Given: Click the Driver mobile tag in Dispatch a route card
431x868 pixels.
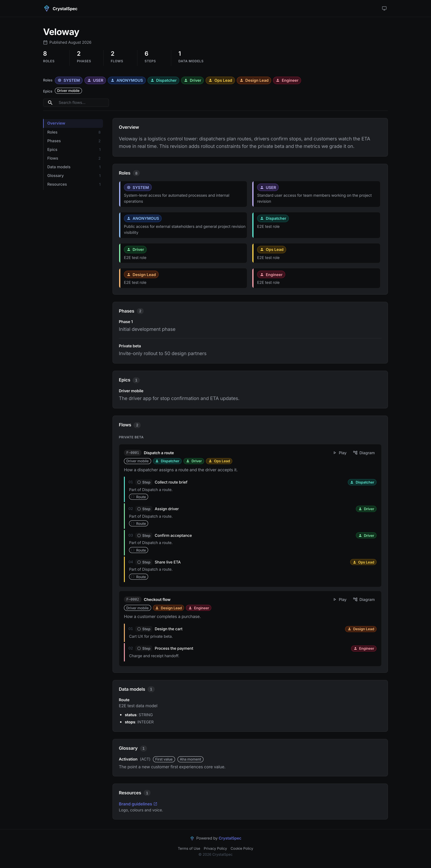Looking at the screenshot, I should point(137,461).
